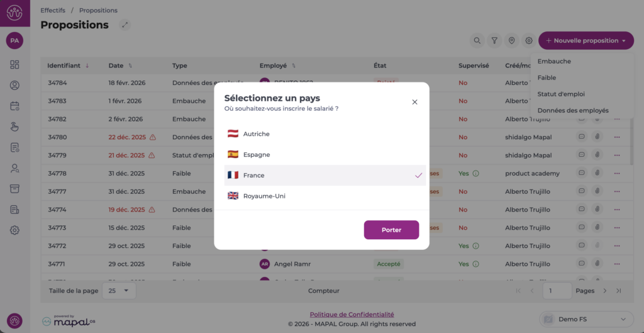Open the filter icon in toolbar
Screen dimensions: 644x333
(495, 41)
